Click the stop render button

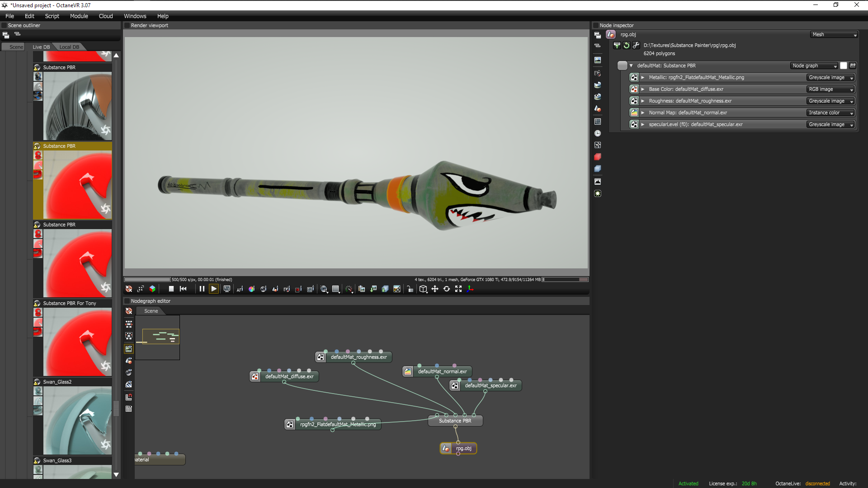pos(171,289)
